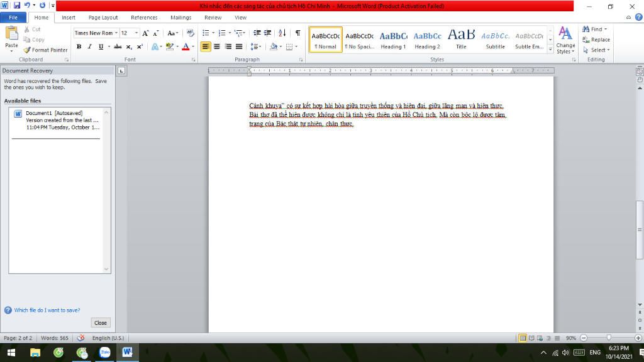644x362 pixels.
Task: Click the zoom slider handle
Action: click(609, 337)
